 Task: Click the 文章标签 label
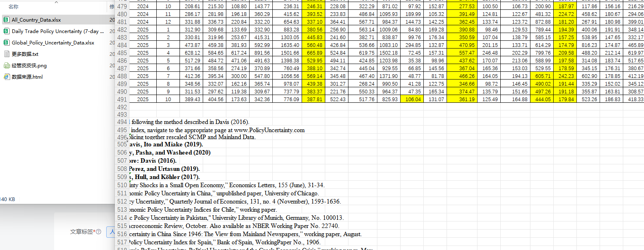(83, 232)
